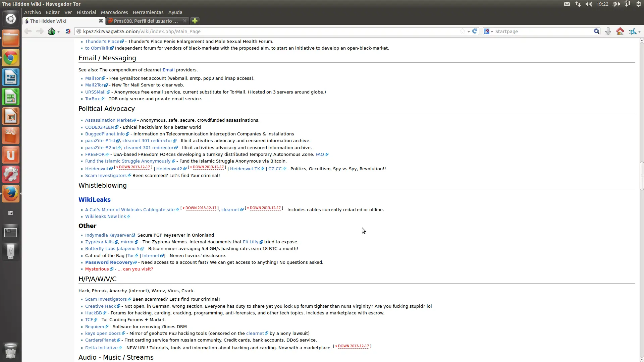Open the Indymedia Keyserver link

point(108,235)
